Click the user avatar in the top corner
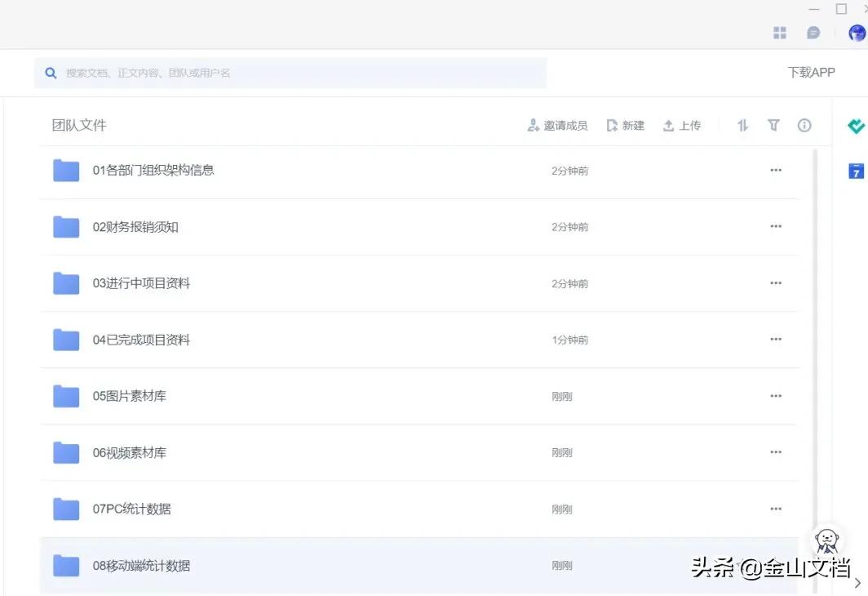The height and width of the screenshot is (596, 868). (x=855, y=33)
